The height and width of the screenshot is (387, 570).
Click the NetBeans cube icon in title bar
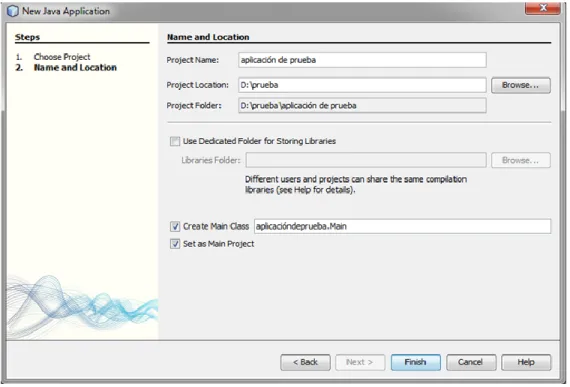[x=12, y=11]
